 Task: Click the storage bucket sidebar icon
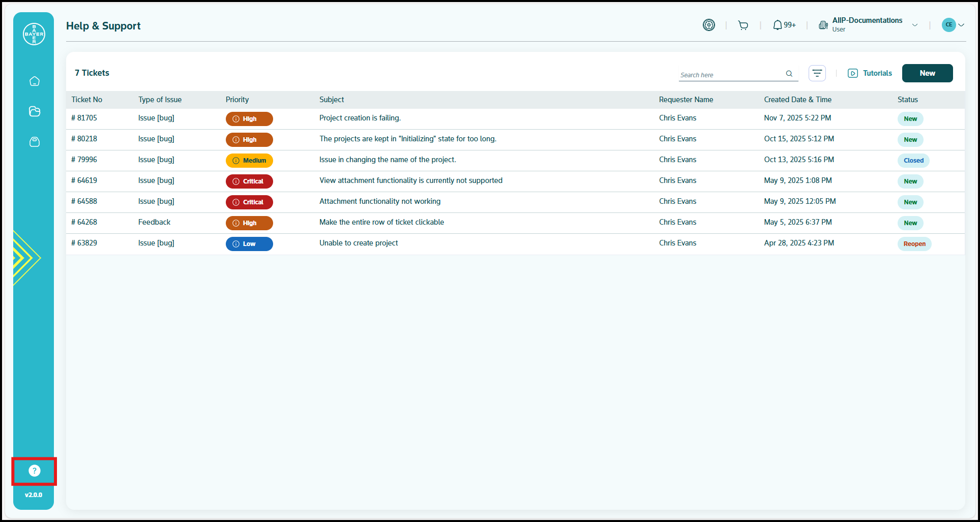[x=35, y=142]
